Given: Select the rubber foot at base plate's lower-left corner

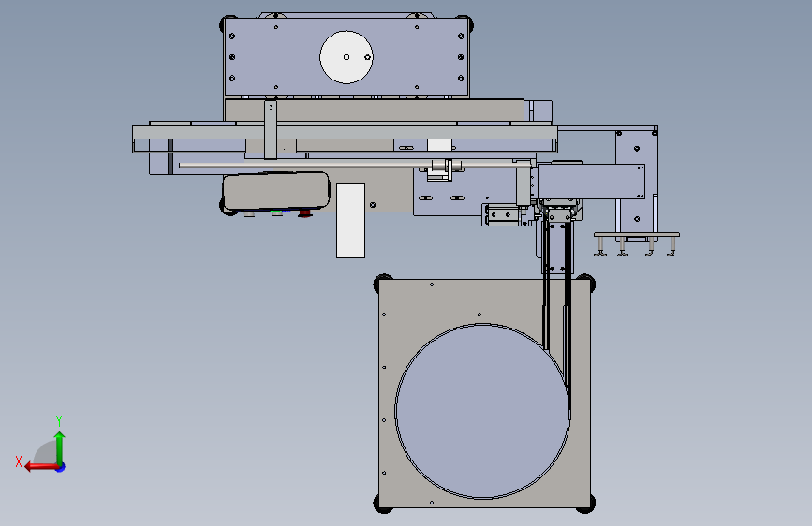Looking at the screenshot, I should click(382, 504).
